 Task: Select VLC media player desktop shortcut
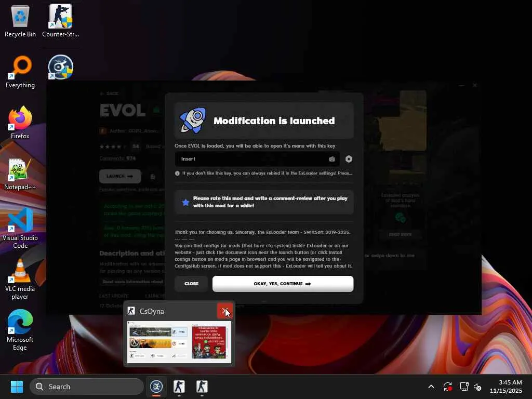click(x=20, y=279)
